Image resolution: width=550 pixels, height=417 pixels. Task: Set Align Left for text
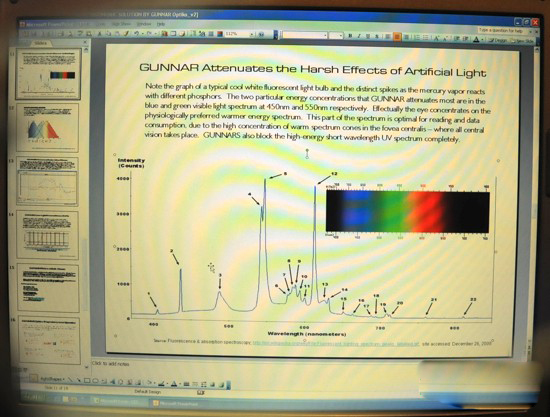click(388, 36)
